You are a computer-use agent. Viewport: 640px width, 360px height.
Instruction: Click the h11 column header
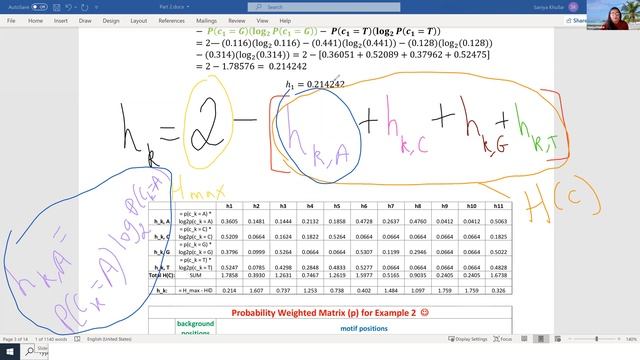coord(498,206)
